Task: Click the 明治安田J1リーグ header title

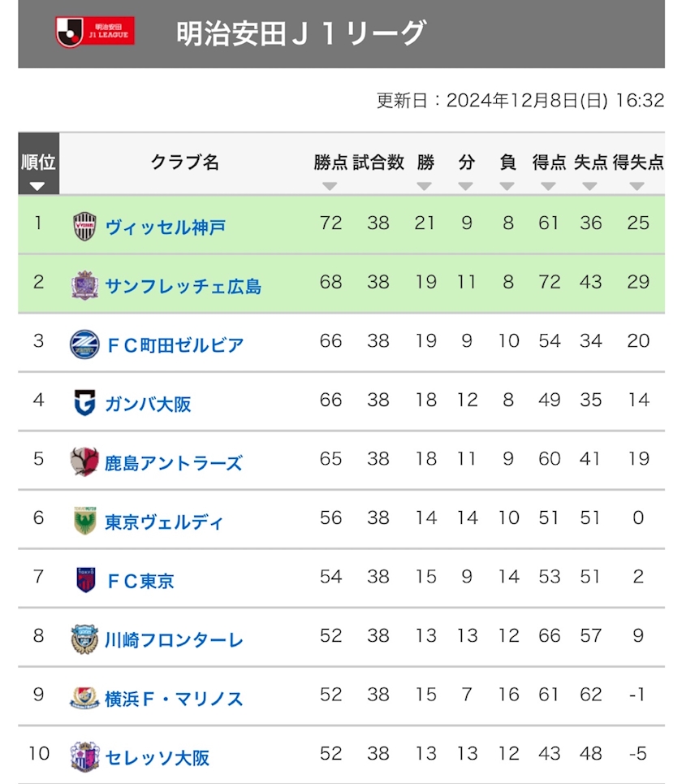Action: (x=300, y=33)
